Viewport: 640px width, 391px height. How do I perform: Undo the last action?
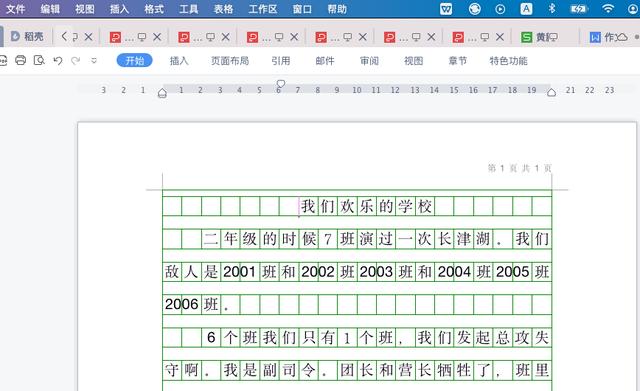click(58, 60)
